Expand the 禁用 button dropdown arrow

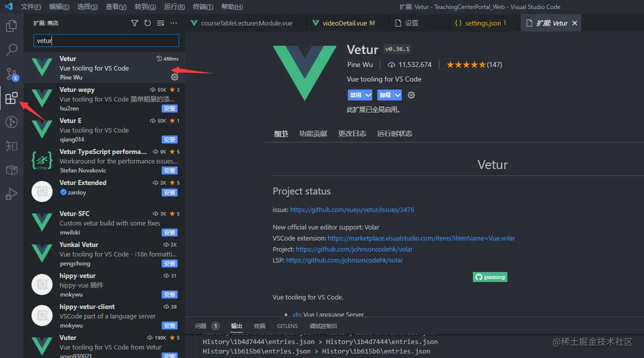(368, 95)
